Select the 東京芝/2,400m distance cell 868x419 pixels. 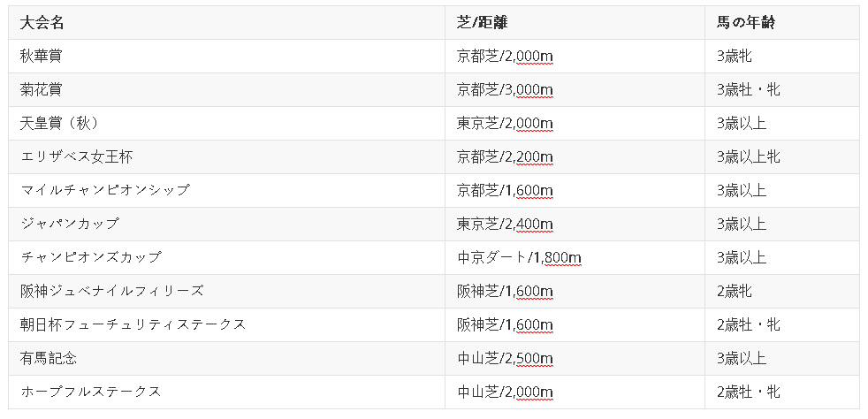click(x=505, y=225)
